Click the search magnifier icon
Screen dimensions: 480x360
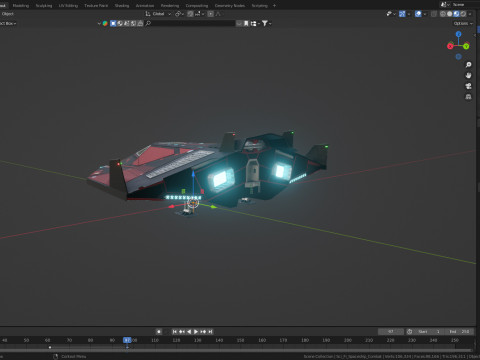148,23
